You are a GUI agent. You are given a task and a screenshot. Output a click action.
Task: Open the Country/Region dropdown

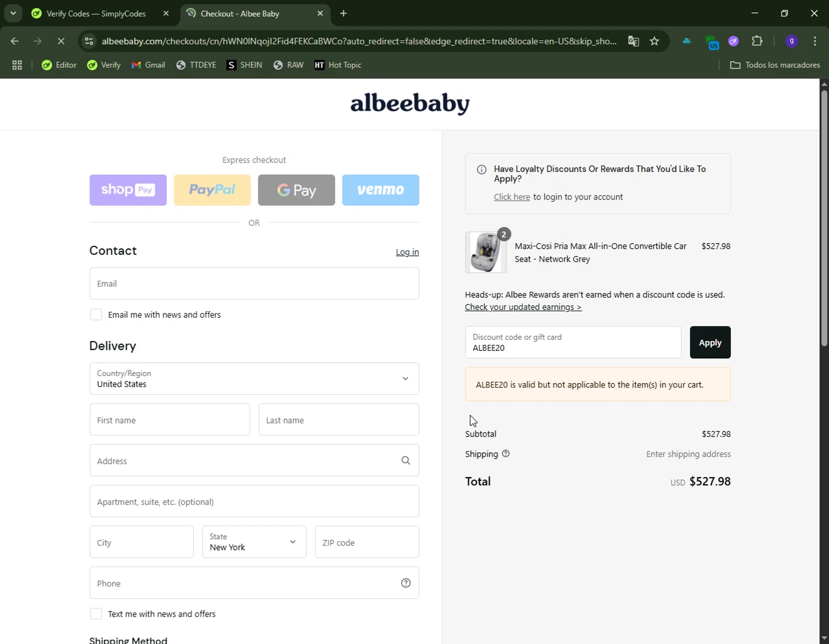coord(254,379)
